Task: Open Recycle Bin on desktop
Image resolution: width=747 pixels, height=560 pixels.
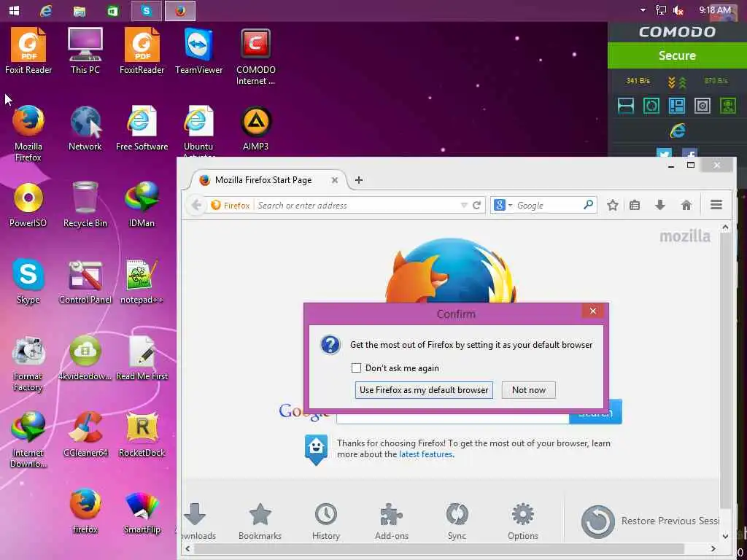Action: 85,205
